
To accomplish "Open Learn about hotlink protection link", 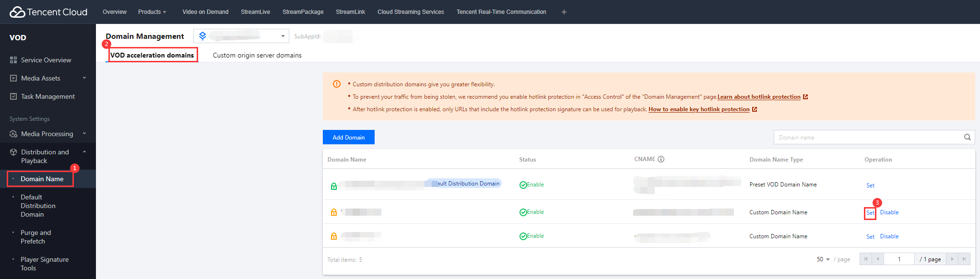I will 759,97.
